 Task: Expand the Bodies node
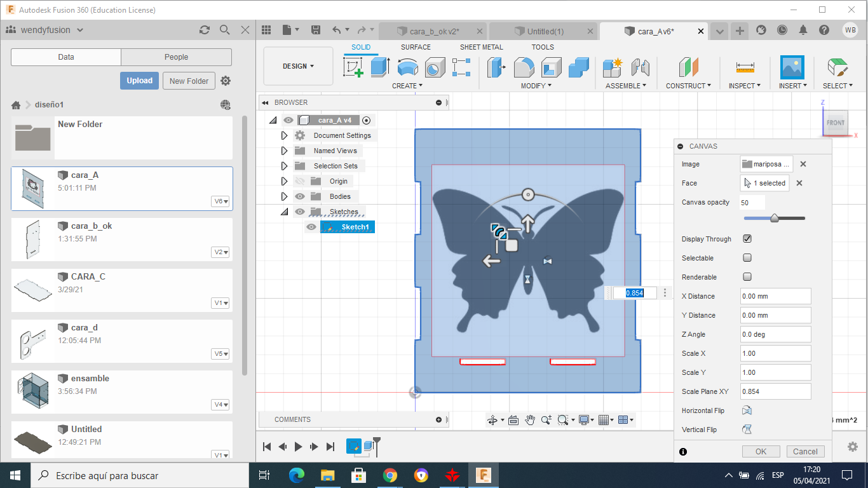(284, 196)
